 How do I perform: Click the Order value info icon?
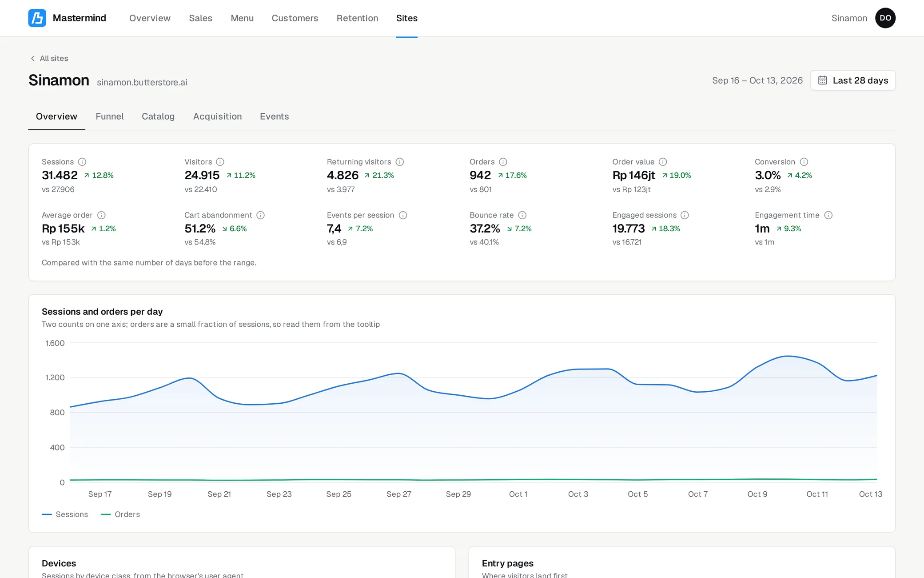[x=663, y=162]
